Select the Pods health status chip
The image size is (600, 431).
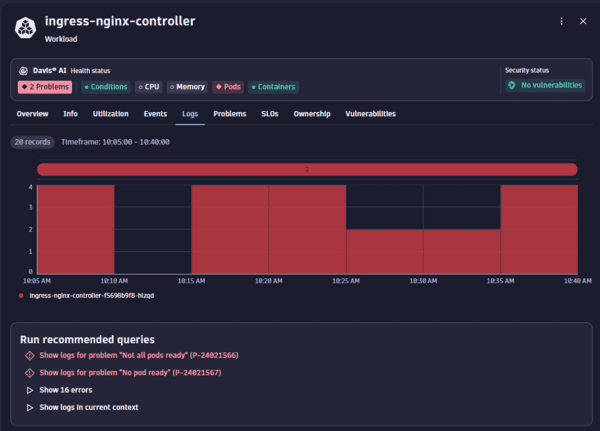(x=227, y=87)
